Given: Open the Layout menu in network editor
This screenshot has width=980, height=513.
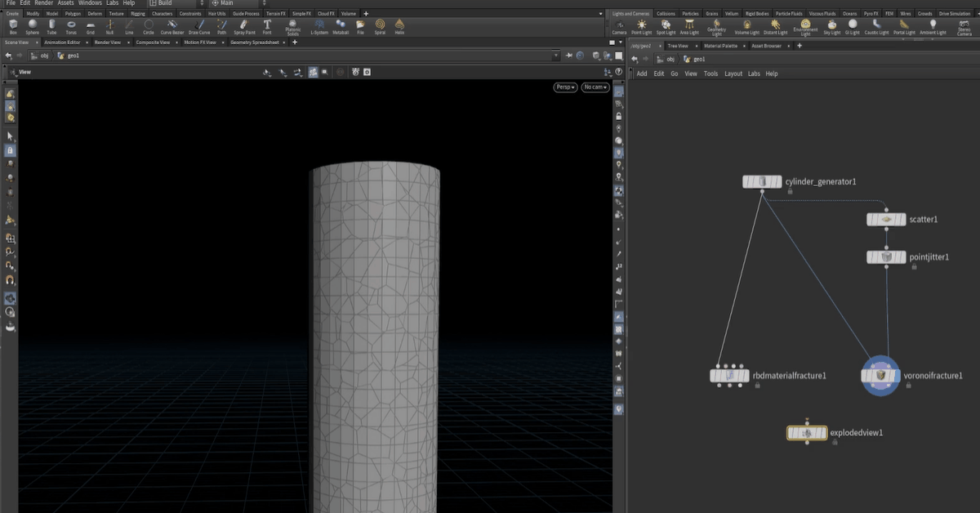Looking at the screenshot, I should tap(733, 74).
